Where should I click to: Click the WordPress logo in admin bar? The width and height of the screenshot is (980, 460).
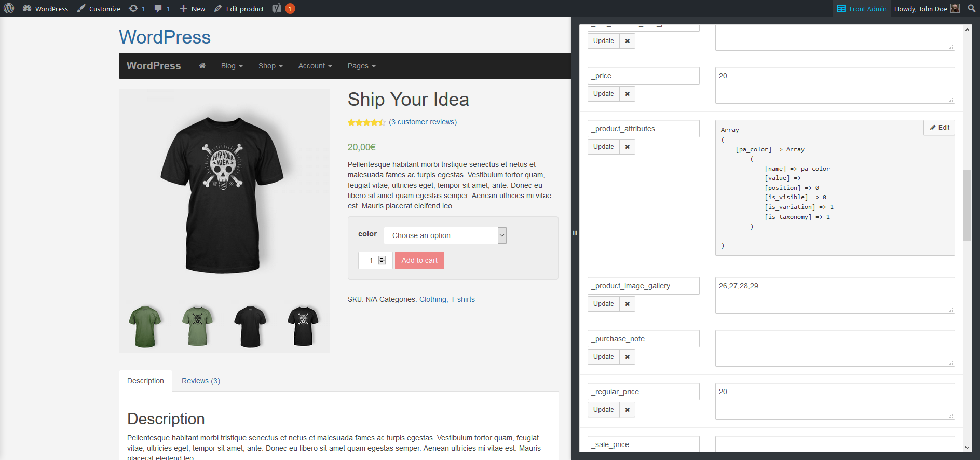9,8
